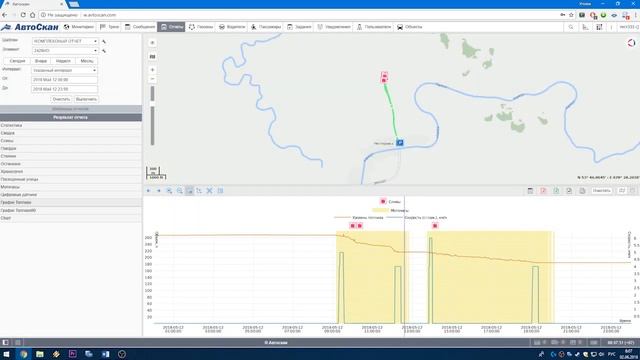Click the compass icon on map

pyautogui.click(x=631, y=42)
